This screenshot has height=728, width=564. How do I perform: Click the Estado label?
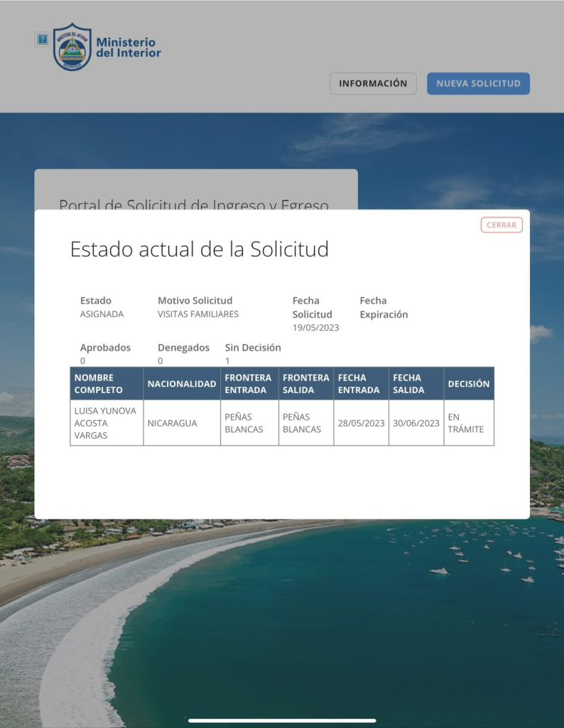point(96,301)
